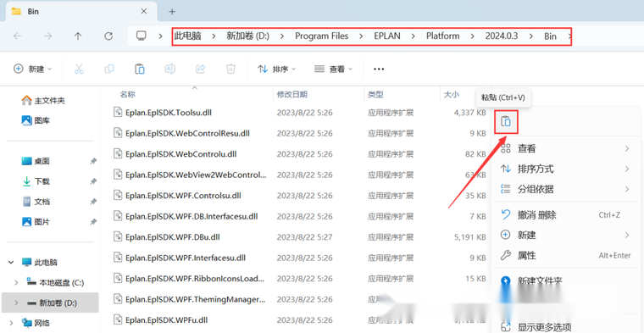644x333 pixels.
Task: Click Program Files breadcrumb
Action: 322,36
